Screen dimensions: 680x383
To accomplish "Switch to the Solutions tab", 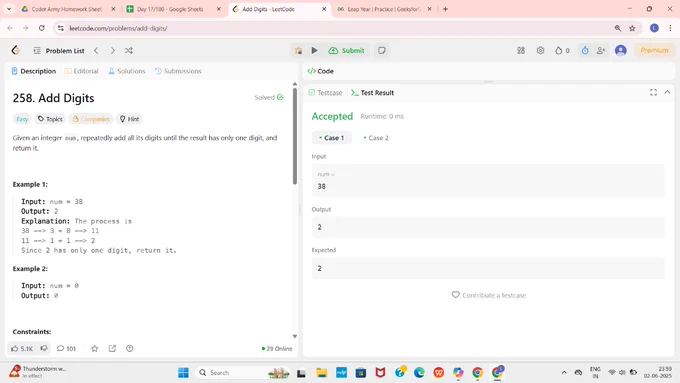I will tap(127, 71).
